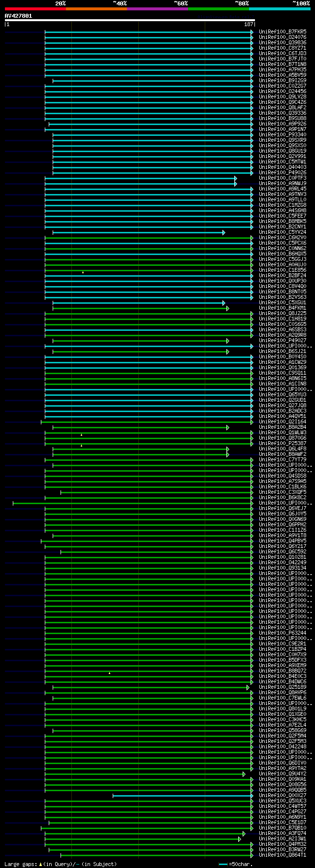
Task: Select hit label UniRef100_A6N9Y1
Action: 283,817
